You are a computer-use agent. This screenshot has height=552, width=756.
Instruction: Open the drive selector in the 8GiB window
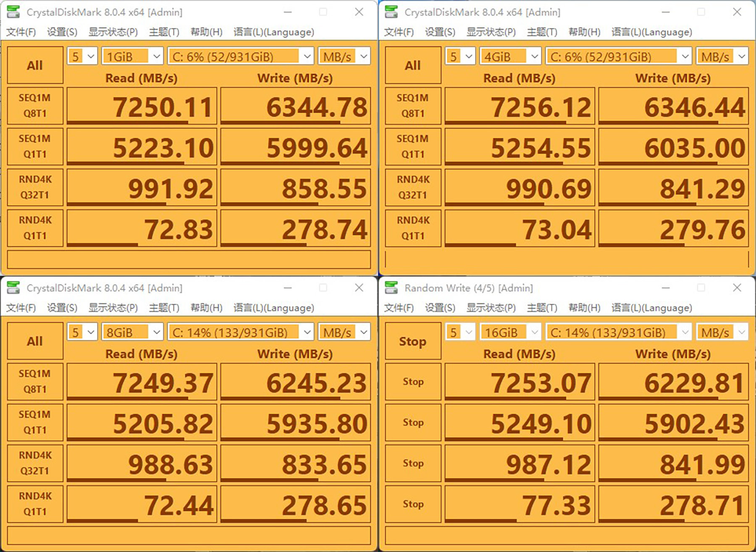point(241,332)
